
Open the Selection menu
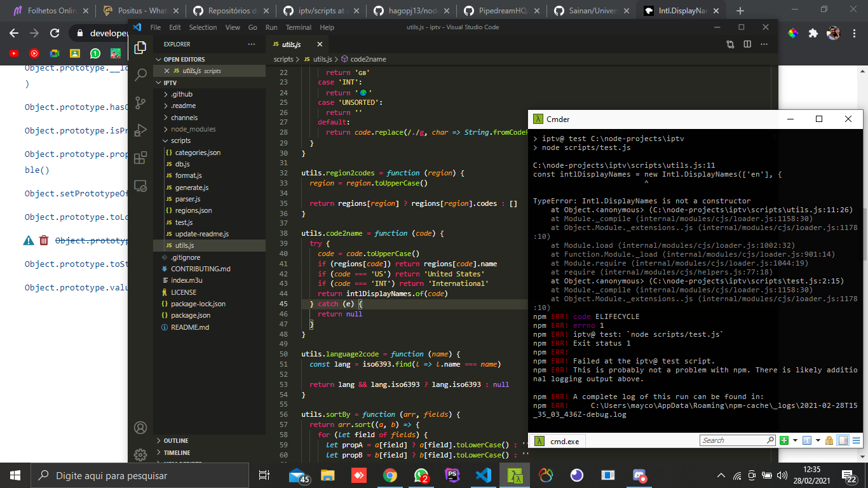click(203, 27)
